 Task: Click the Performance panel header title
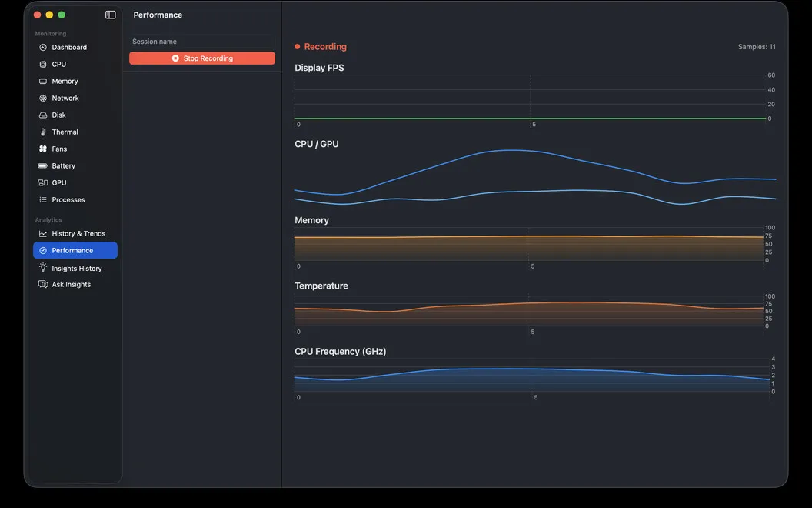pos(158,15)
